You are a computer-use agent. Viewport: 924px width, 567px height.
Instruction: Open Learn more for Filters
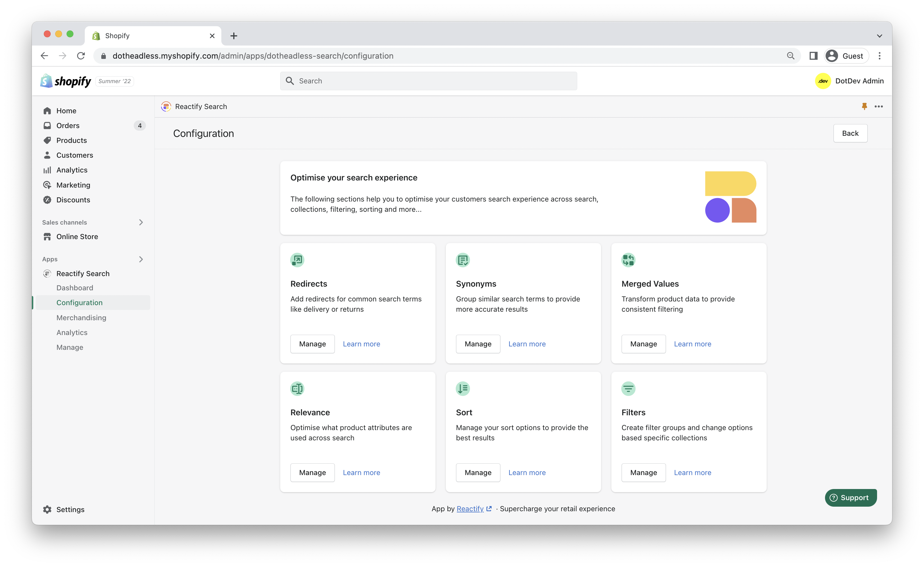click(x=693, y=472)
